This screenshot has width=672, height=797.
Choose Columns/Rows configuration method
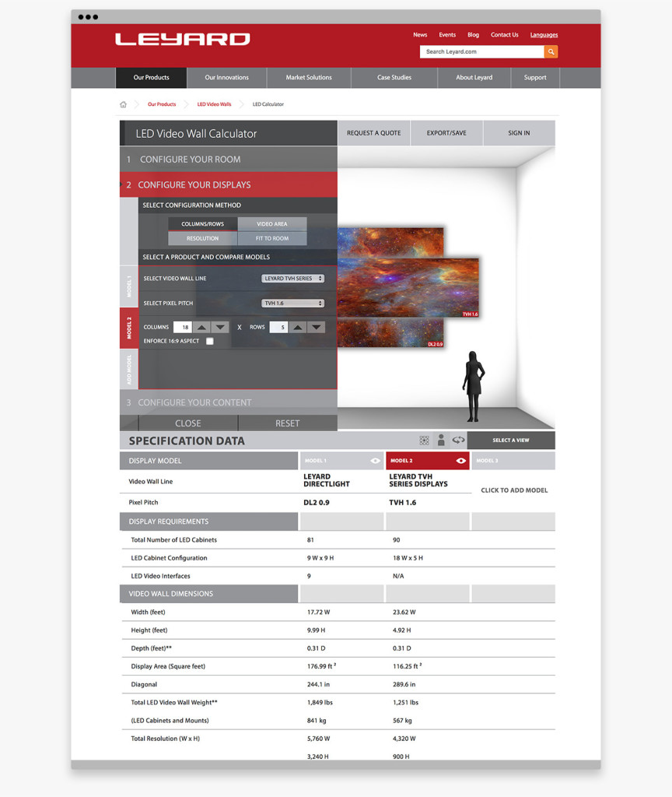203,223
